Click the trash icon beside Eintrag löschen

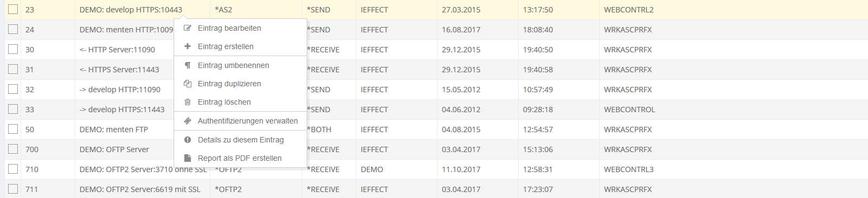[x=188, y=102]
